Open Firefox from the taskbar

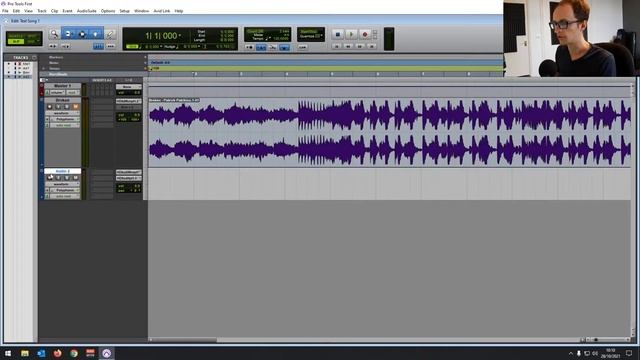(58, 353)
